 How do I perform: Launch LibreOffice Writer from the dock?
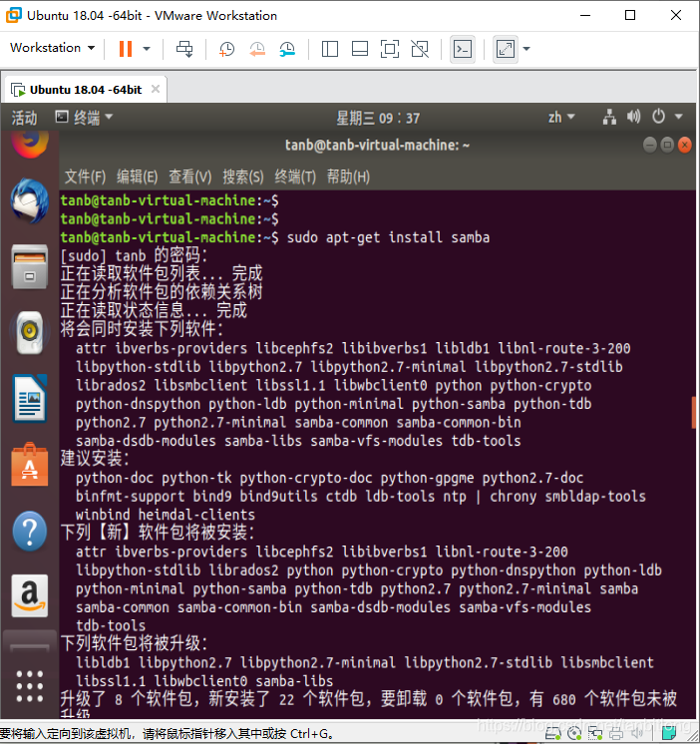(30, 399)
